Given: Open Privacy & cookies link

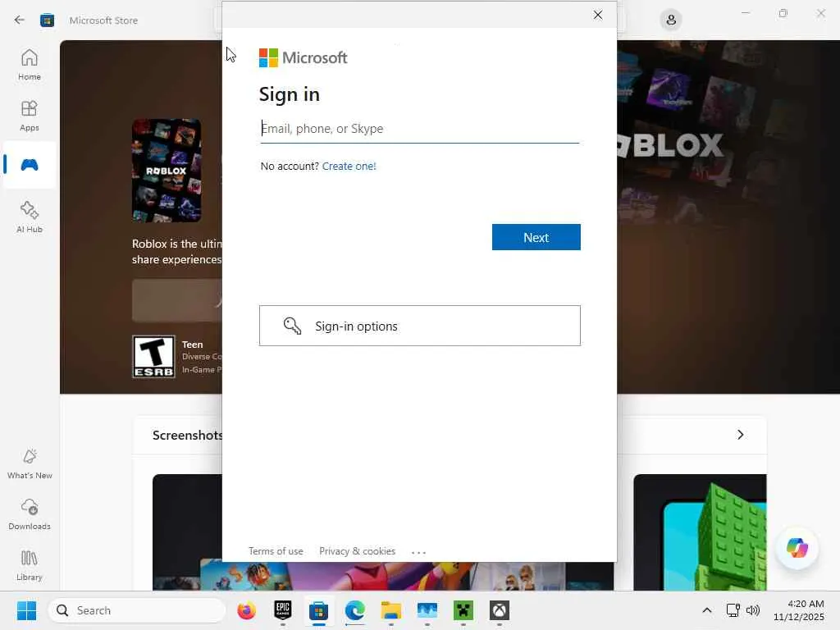Looking at the screenshot, I should (358, 551).
